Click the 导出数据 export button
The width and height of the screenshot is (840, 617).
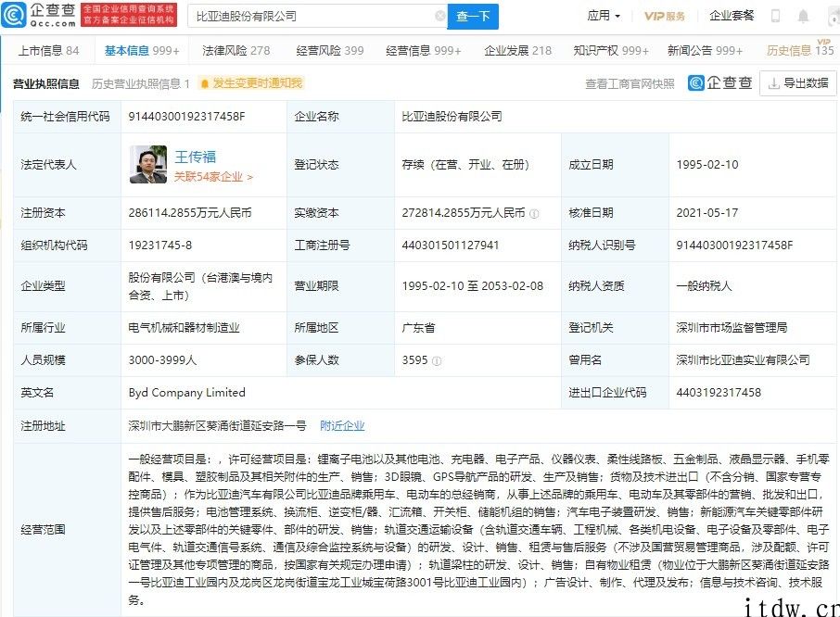click(x=798, y=83)
